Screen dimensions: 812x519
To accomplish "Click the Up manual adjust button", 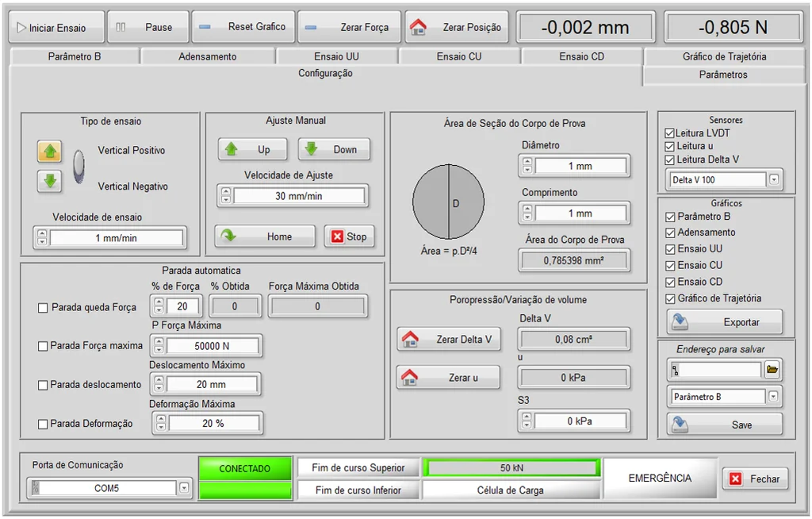I will [x=252, y=149].
